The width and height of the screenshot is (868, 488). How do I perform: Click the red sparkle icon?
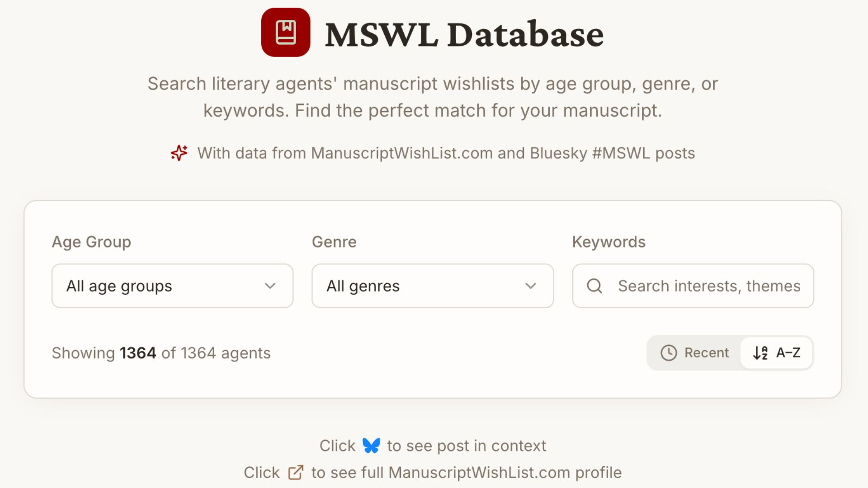pyautogui.click(x=179, y=153)
